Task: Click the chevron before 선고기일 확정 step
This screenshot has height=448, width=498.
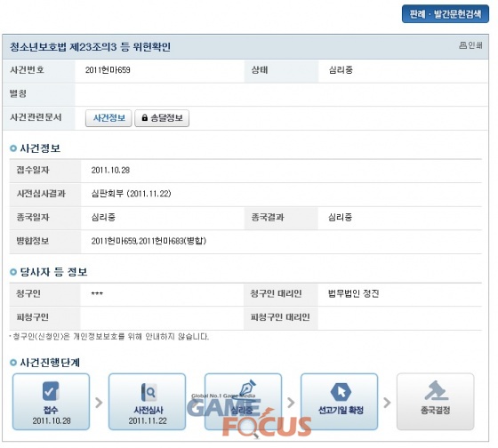Action: tap(291, 403)
